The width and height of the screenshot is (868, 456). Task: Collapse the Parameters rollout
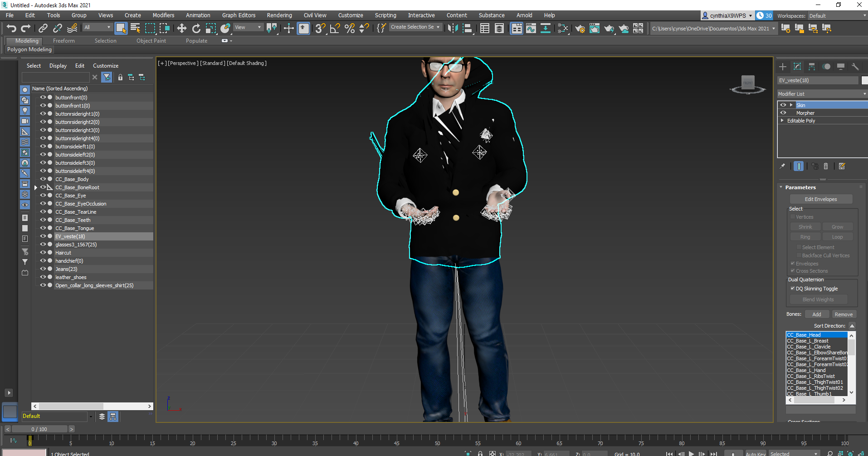tap(781, 187)
